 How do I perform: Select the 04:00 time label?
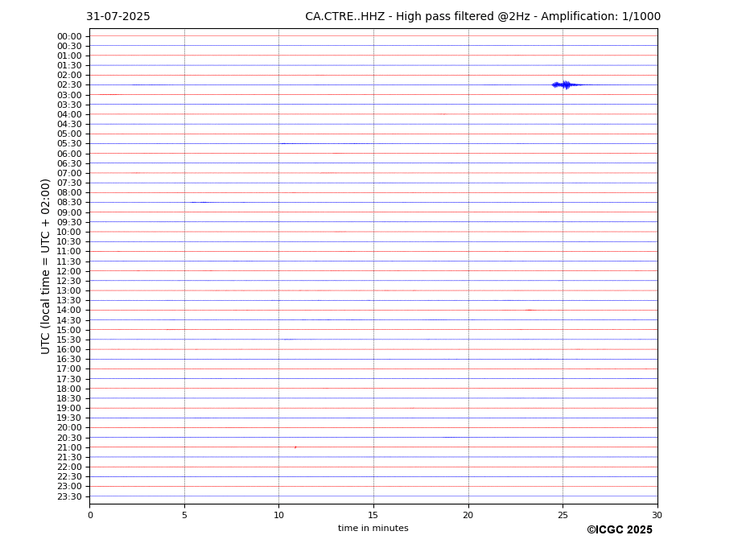coord(69,115)
